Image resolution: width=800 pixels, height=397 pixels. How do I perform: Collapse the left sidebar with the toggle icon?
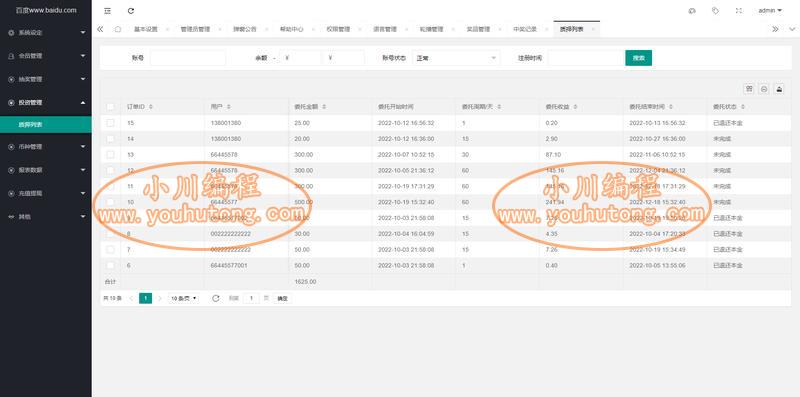pyautogui.click(x=107, y=11)
